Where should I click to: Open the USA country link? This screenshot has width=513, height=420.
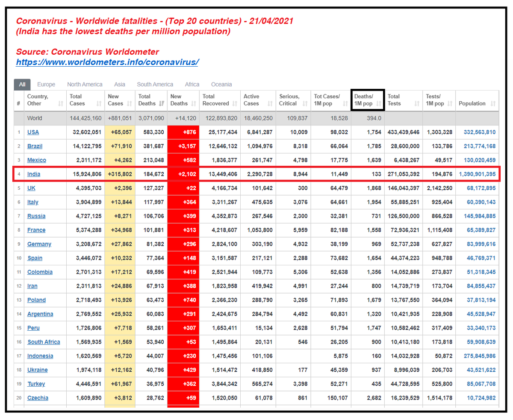(x=33, y=132)
